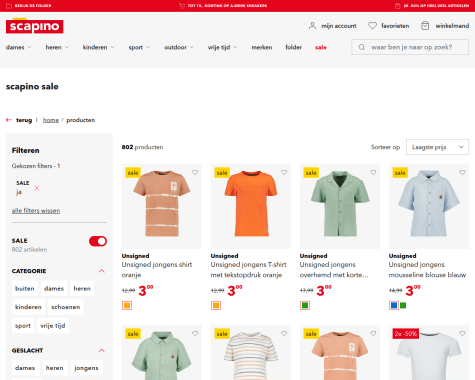Select kinderen category filter chip
Viewport: 475px width, 380px height.
(x=28, y=307)
